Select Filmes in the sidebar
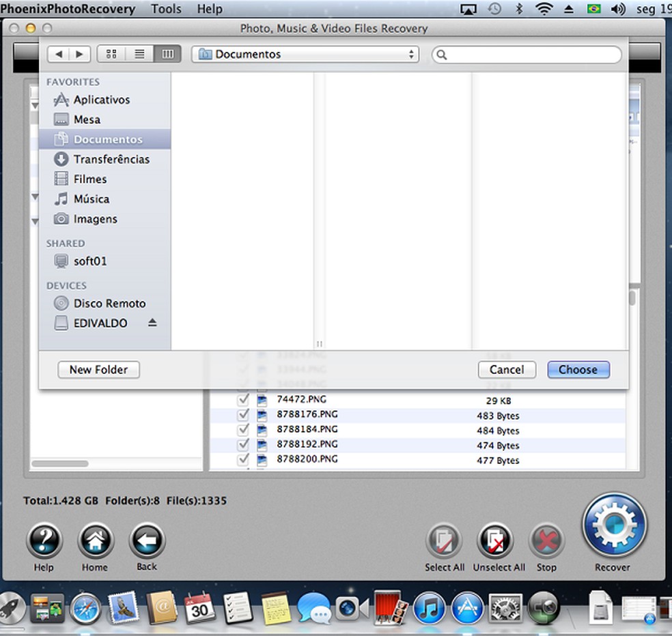Screen dimensions: 672x636 [104, 179]
